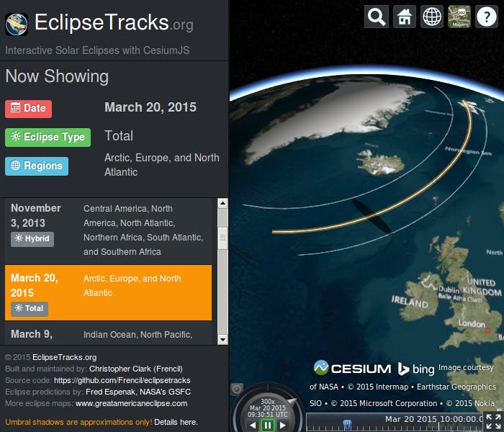Open the github.com/Frencil/eclipsetracks link
504x432 pixels.
tap(122, 381)
